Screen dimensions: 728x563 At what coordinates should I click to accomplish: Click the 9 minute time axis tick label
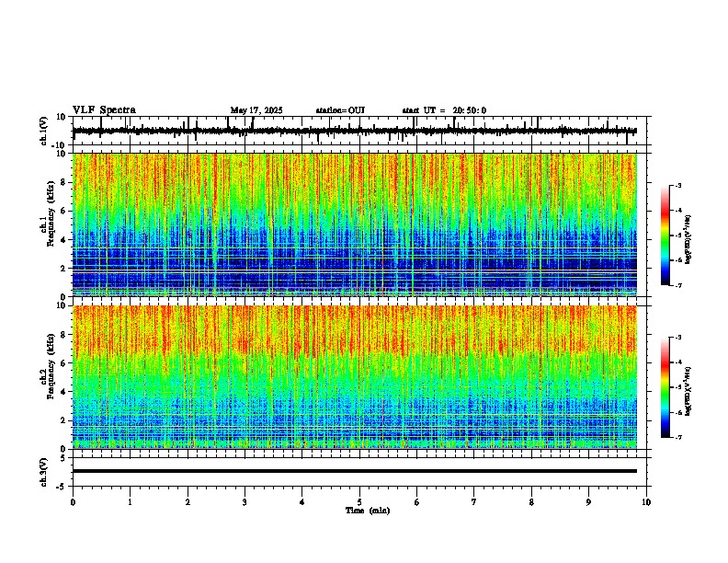click(x=588, y=502)
